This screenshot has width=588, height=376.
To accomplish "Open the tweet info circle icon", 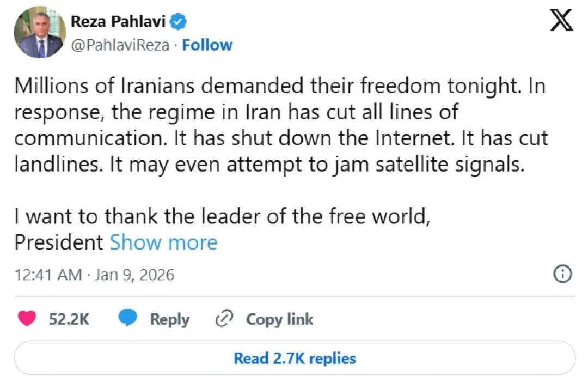I will pos(562,274).
